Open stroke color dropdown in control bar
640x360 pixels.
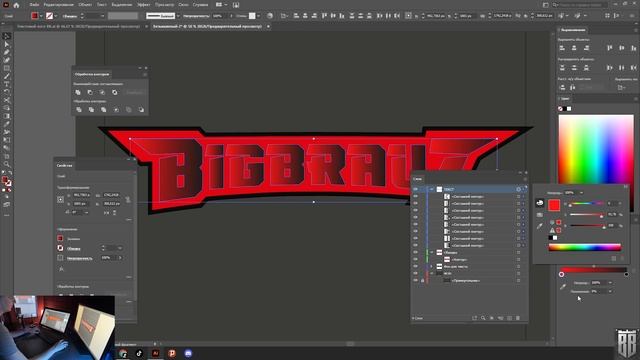(x=56, y=16)
